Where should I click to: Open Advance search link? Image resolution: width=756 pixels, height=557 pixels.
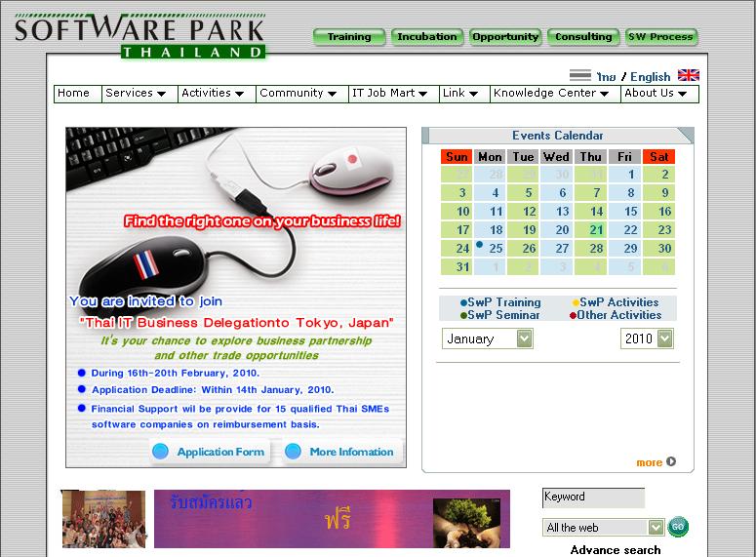point(616,550)
